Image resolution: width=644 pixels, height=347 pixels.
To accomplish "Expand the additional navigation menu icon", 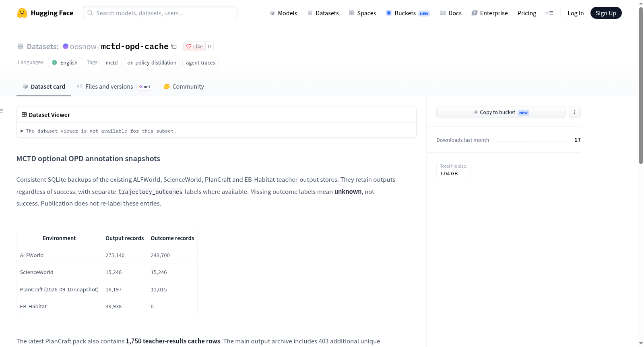I will click(x=549, y=13).
